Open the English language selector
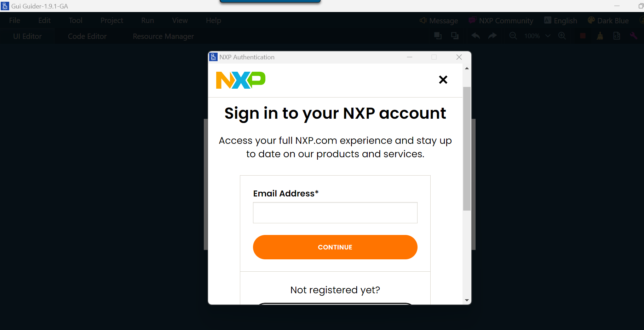This screenshot has width=644, height=330. point(560,20)
